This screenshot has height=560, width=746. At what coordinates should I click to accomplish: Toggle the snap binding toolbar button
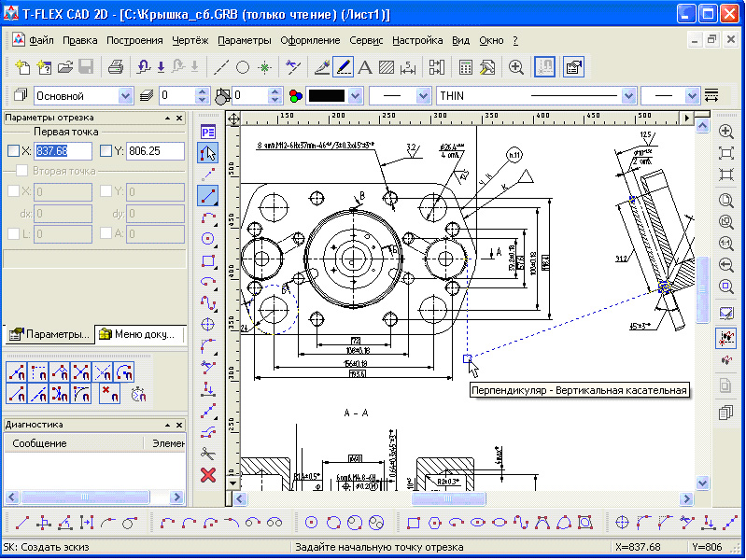pos(544,67)
